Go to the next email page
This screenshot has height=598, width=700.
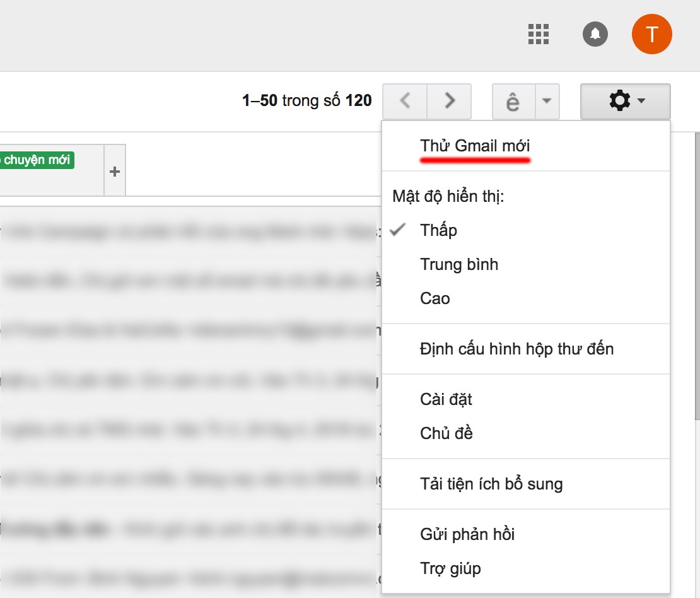point(449,101)
